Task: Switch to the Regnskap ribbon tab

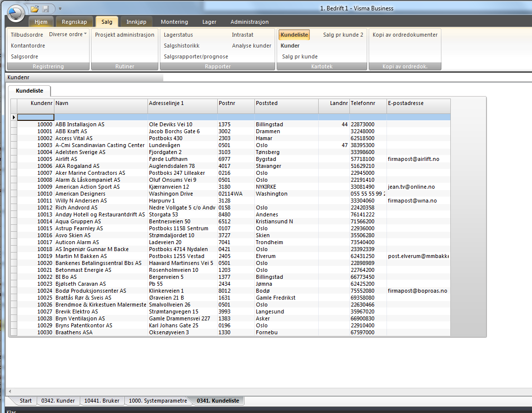Action: coord(74,22)
